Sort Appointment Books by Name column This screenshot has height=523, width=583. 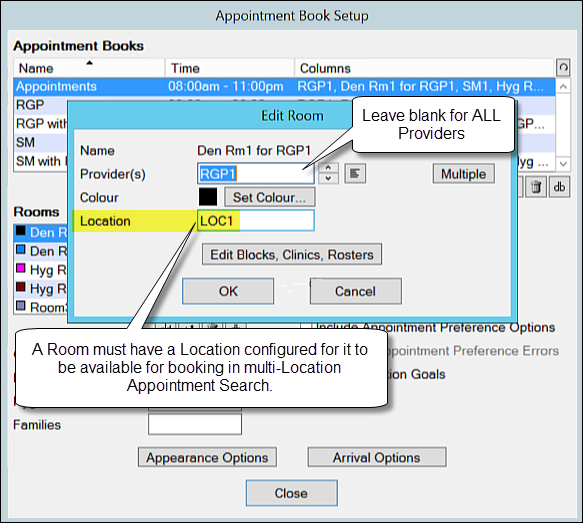click(x=89, y=68)
